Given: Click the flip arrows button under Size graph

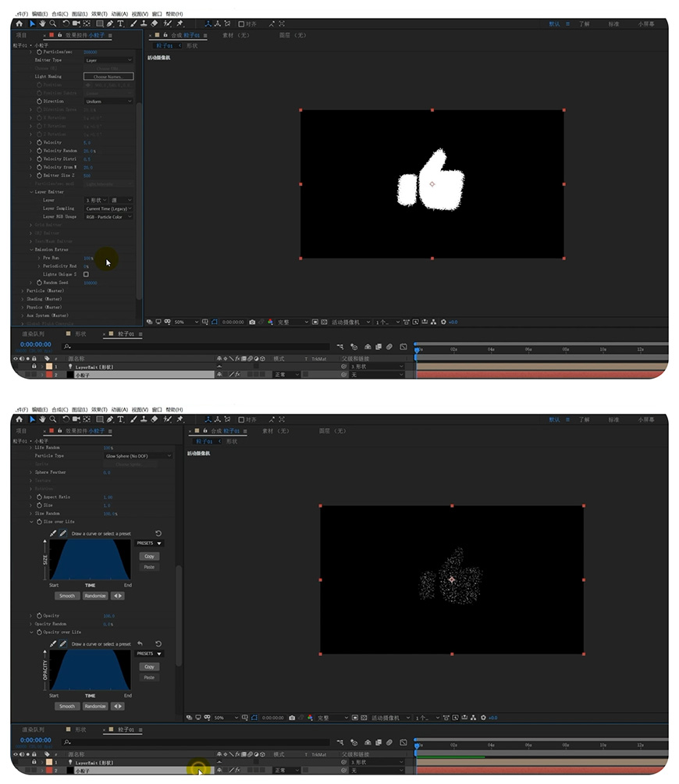Looking at the screenshot, I should (118, 596).
